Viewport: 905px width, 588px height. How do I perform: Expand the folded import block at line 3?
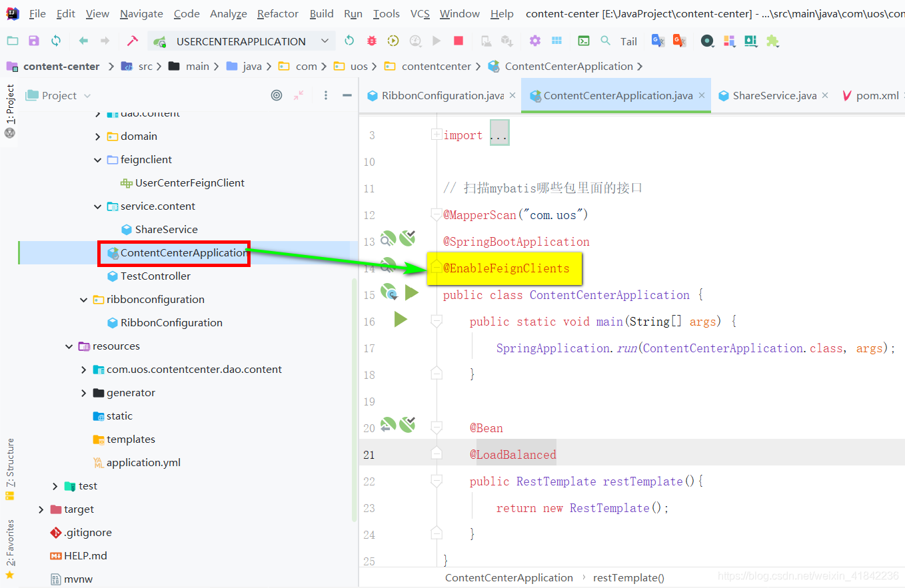pyautogui.click(x=436, y=135)
